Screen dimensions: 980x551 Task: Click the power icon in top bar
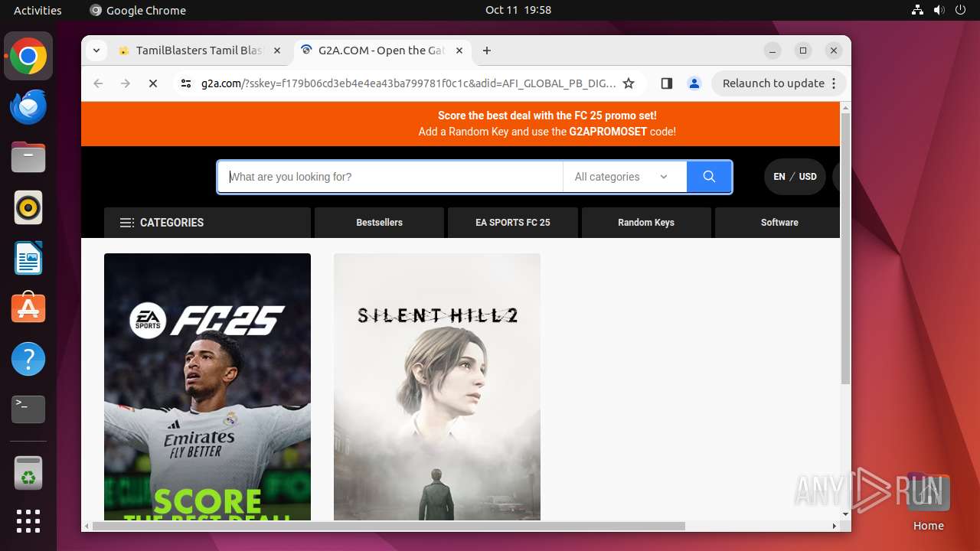click(960, 10)
